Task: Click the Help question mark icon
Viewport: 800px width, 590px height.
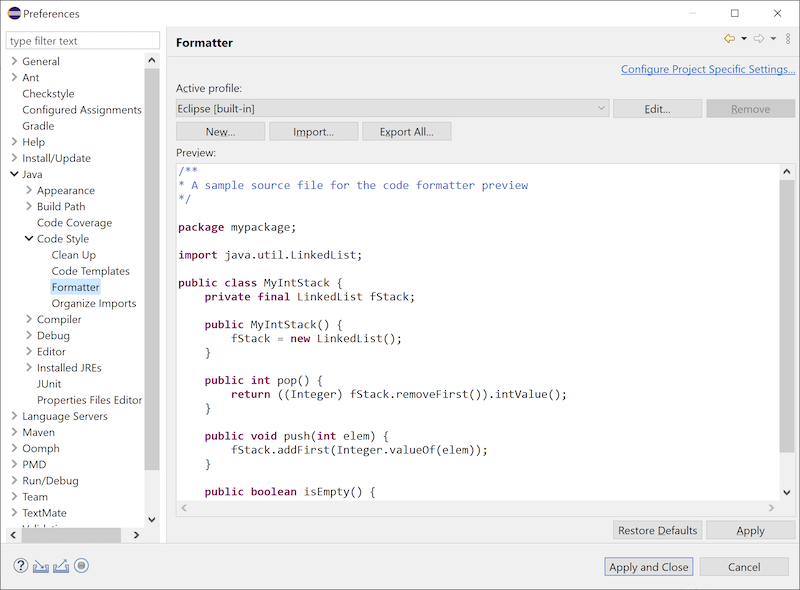Action: click(x=20, y=566)
